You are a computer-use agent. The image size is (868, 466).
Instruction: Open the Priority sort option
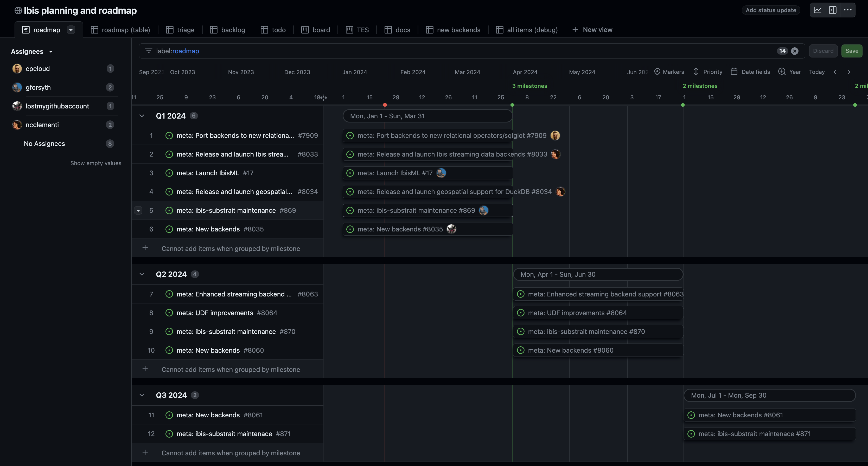tap(708, 72)
